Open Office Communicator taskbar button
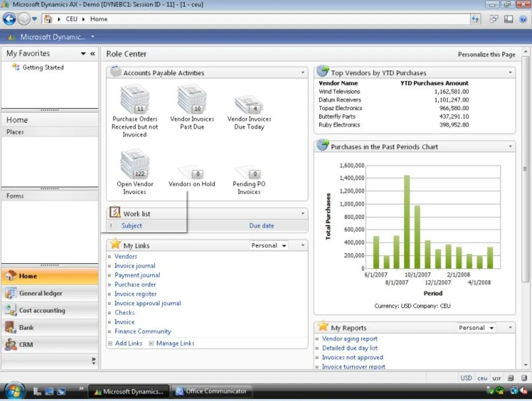Image resolution: width=532 pixels, height=401 pixels. coord(212,391)
